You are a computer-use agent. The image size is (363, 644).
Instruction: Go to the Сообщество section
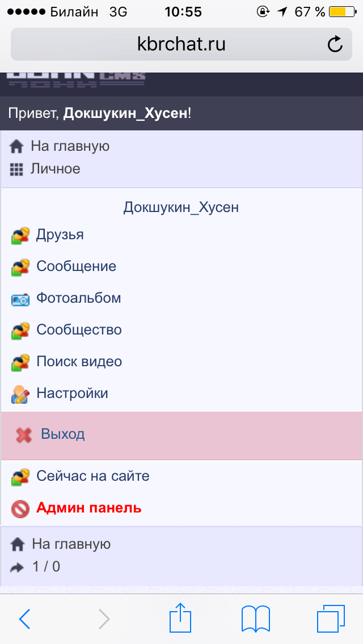[79, 330]
